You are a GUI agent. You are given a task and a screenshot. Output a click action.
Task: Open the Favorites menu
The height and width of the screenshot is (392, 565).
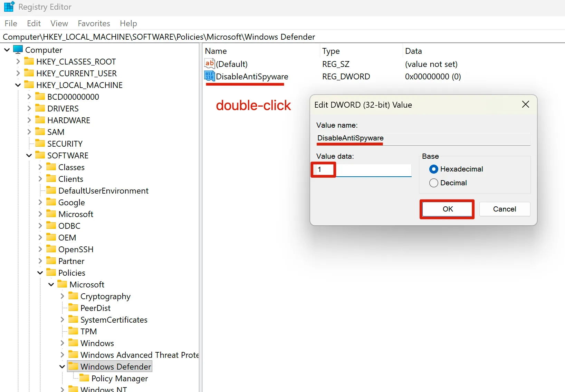click(x=94, y=23)
